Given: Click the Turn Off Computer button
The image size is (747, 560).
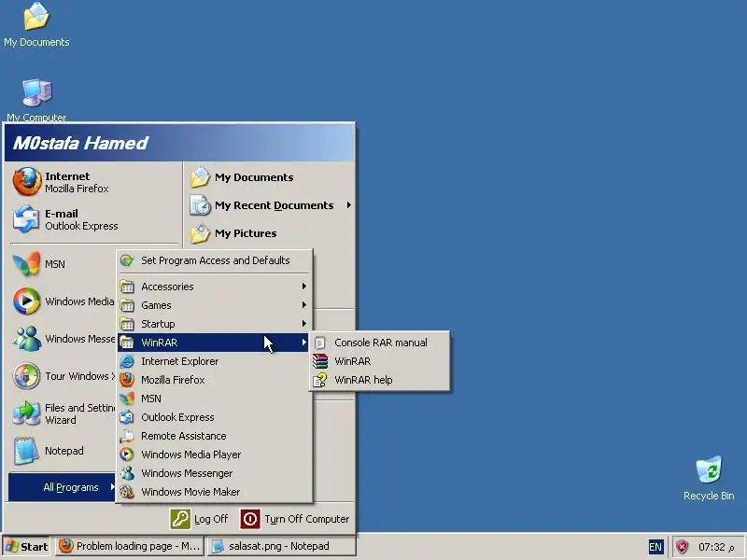Looking at the screenshot, I should 295,519.
